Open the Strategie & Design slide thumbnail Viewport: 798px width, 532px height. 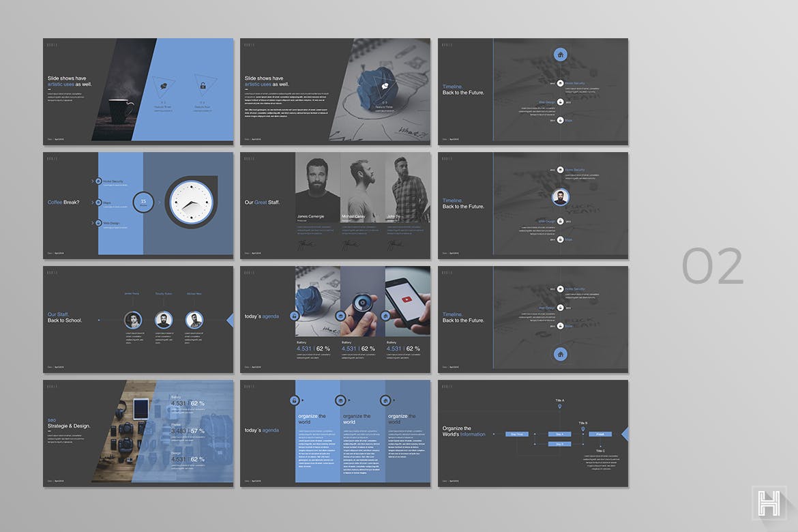138,433
